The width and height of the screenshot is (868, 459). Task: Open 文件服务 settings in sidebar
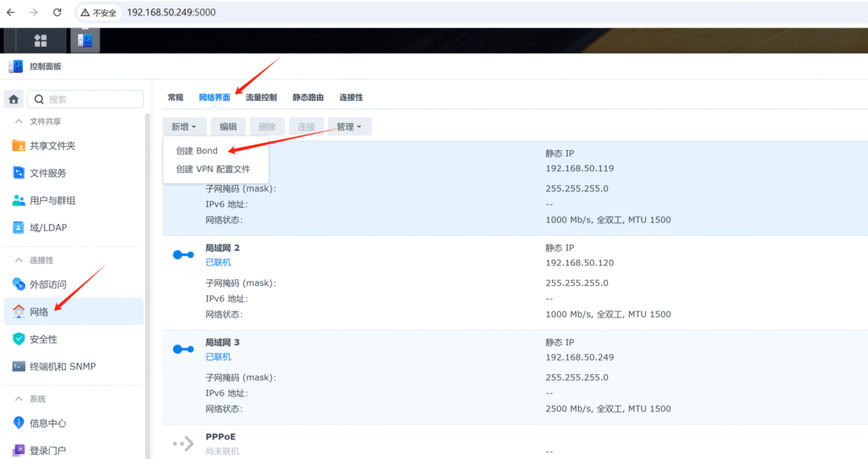coord(47,173)
